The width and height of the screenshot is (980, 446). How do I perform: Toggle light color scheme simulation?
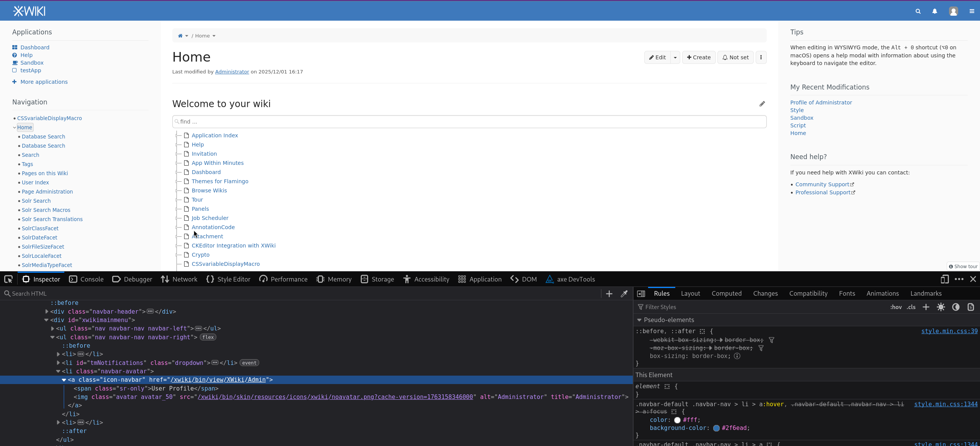coord(941,307)
